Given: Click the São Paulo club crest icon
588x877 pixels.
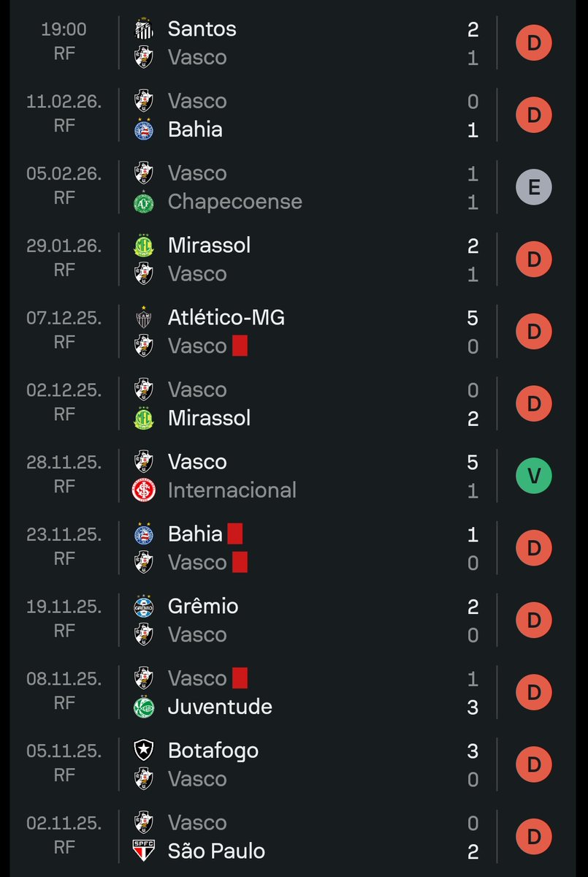Looking at the screenshot, I should [144, 851].
